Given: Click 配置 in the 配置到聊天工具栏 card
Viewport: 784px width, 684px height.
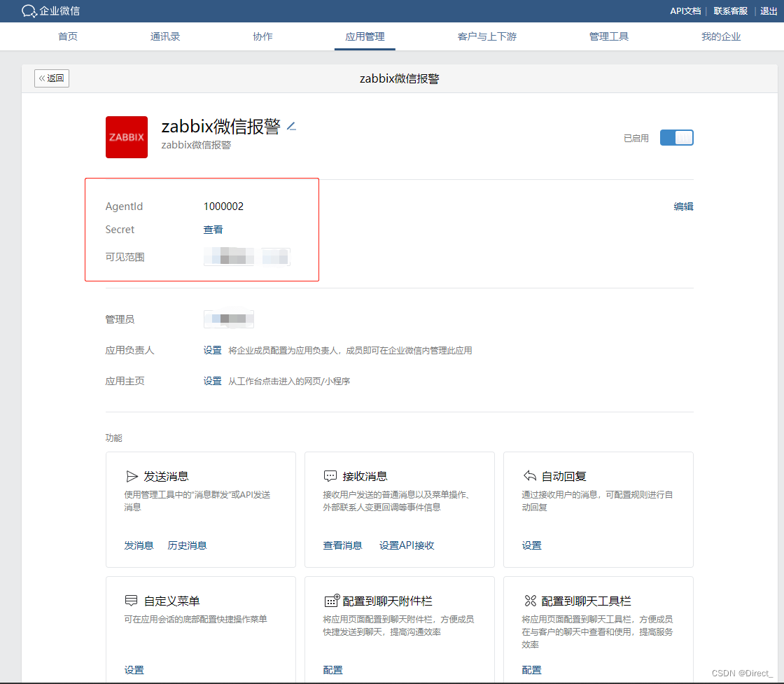Looking at the screenshot, I should pos(531,670).
